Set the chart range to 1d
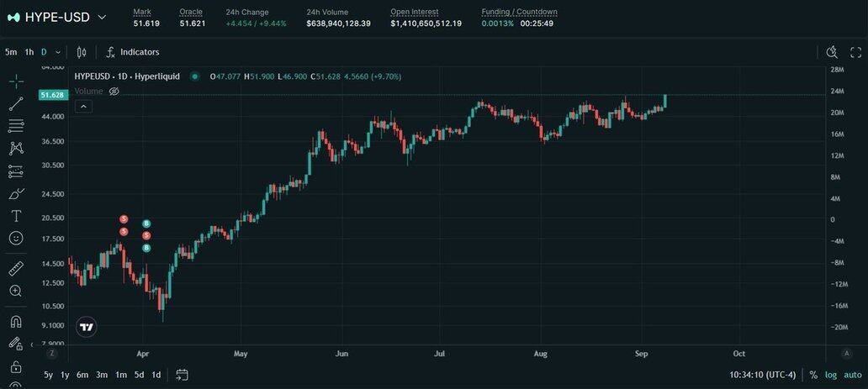This screenshot has height=389, width=868. pos(156,376)
